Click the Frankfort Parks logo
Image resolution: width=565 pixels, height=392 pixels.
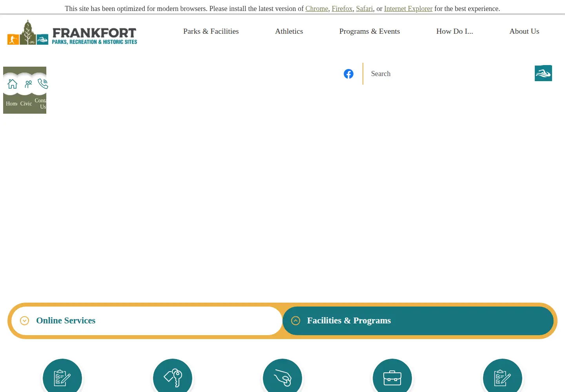[72, 32]
